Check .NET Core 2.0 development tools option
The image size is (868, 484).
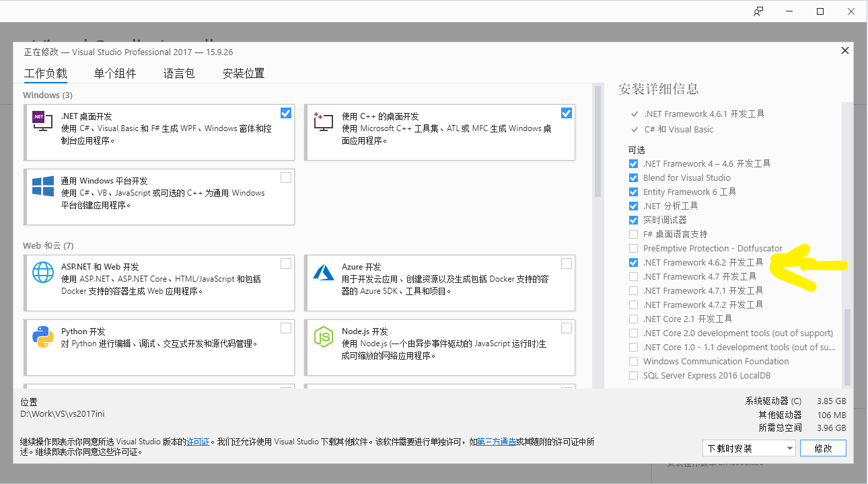point(633,333)
